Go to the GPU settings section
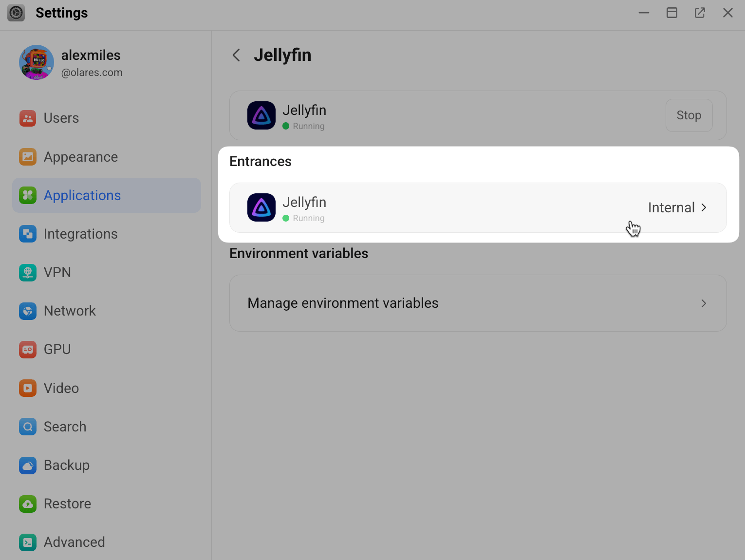The image size is (745, 560). click(x=107, y=349)
